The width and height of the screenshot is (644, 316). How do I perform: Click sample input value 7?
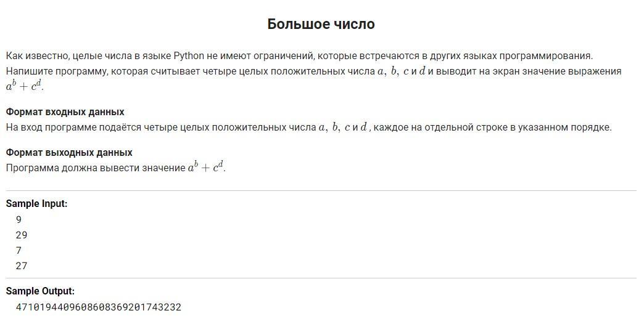(x=19, y=250)
